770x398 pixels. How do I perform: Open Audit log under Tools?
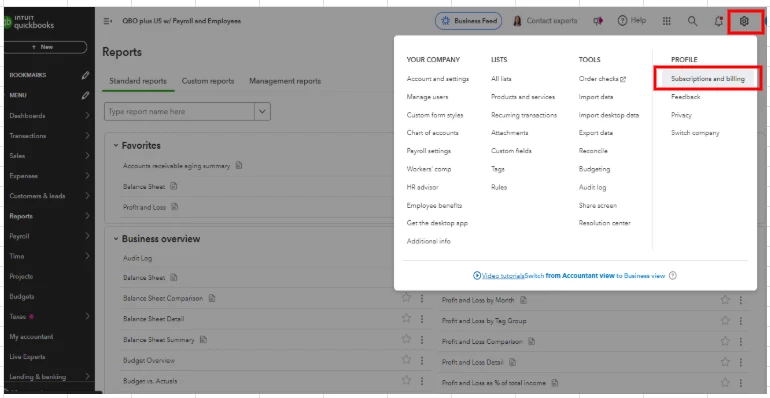(x=592, y=187)
